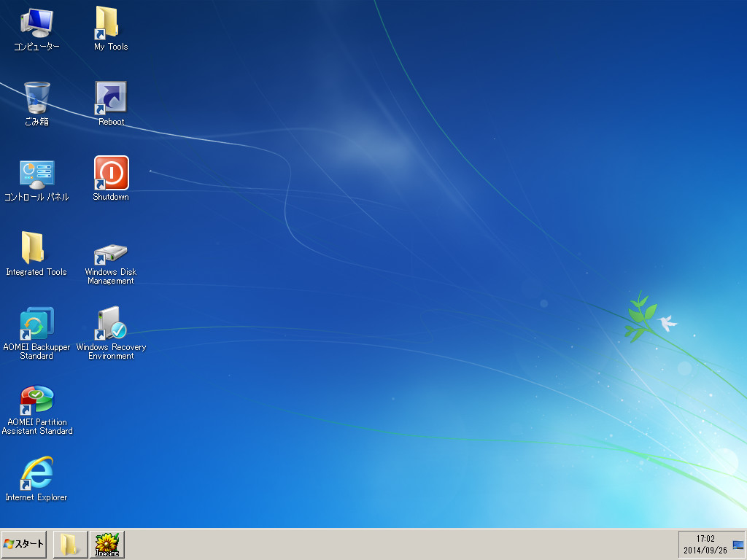The width and height of the screenshot is (747, 560).
Task: Open the folder shortcut on the taskbar
Action: (70, 544)
